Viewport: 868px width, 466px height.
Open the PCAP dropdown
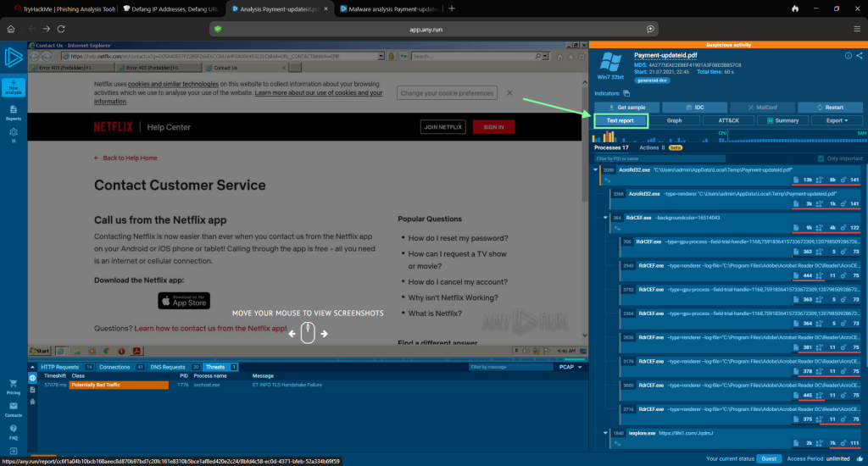(x=570, y=367)
